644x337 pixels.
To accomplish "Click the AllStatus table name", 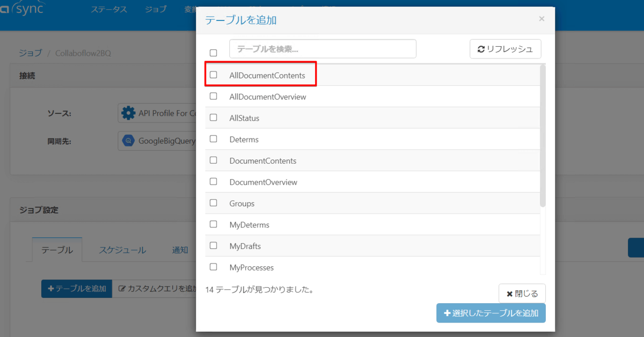I will [x=244, y=118].
